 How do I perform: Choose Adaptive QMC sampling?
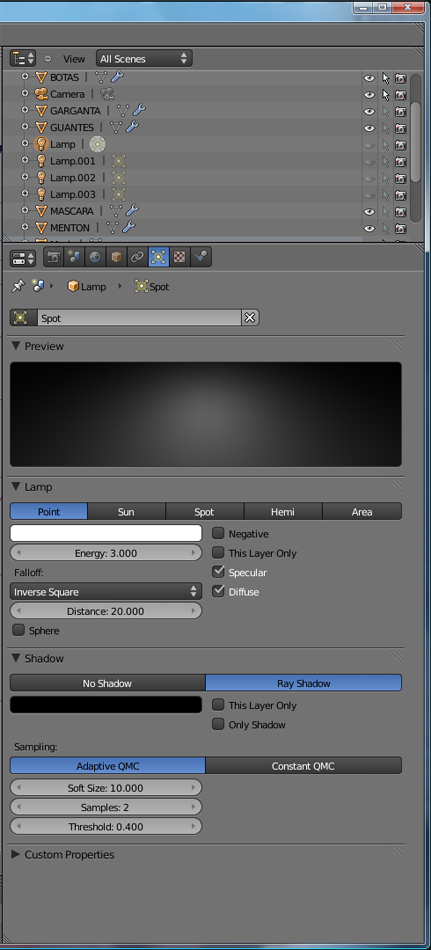[x=107, y=766]
